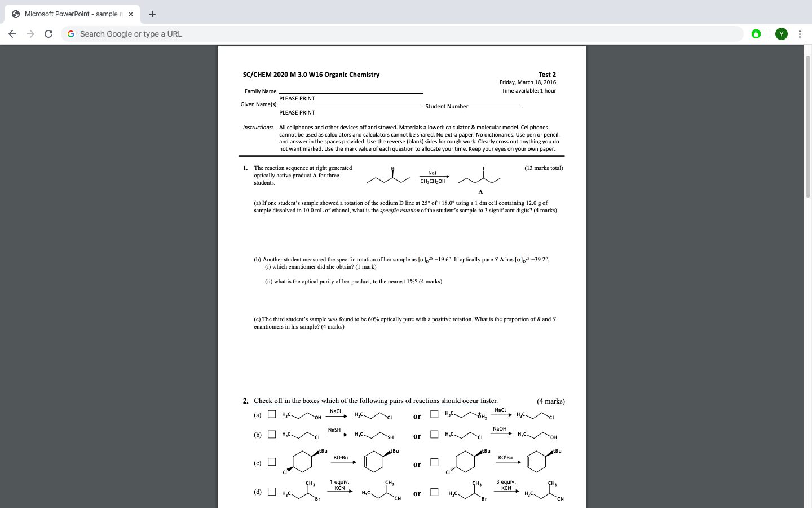Click the Google icon in address bar
Viewport: 812px width, 508px height.
point(71,34)
